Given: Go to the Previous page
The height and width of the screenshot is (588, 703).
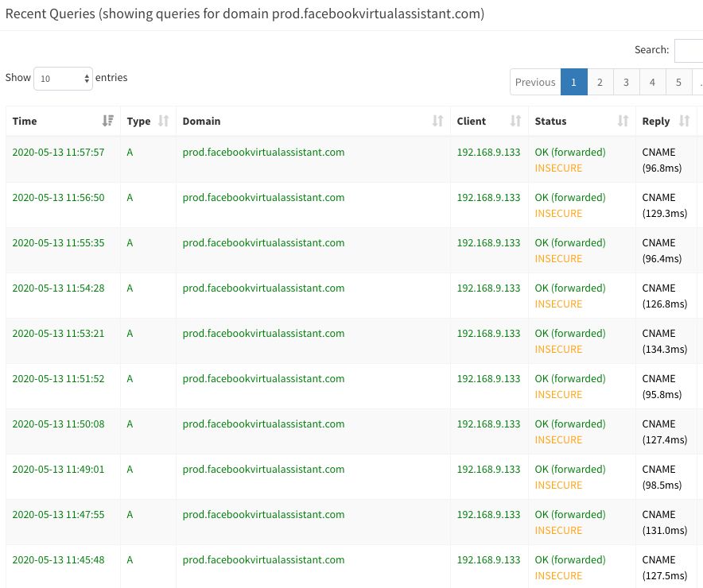Looking at the screenshot, I should pyautogui.click(x=535, y=82).
